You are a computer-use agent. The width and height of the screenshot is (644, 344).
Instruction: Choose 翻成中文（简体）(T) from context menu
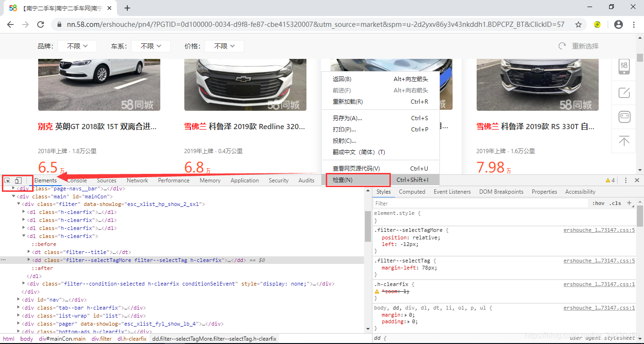[x=380, y=152]
